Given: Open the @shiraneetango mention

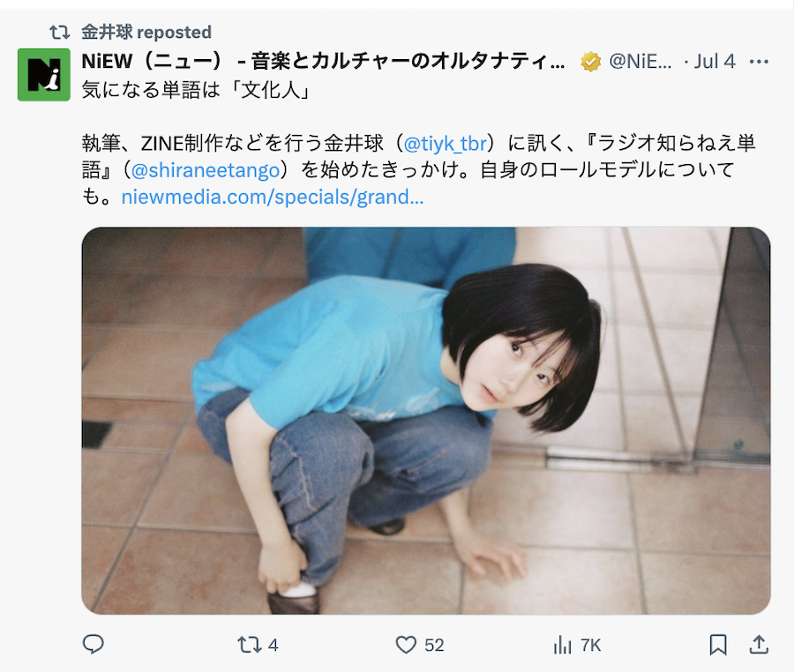Looking at the screenshot, I should pyautogui.click(x=205, y=170).
